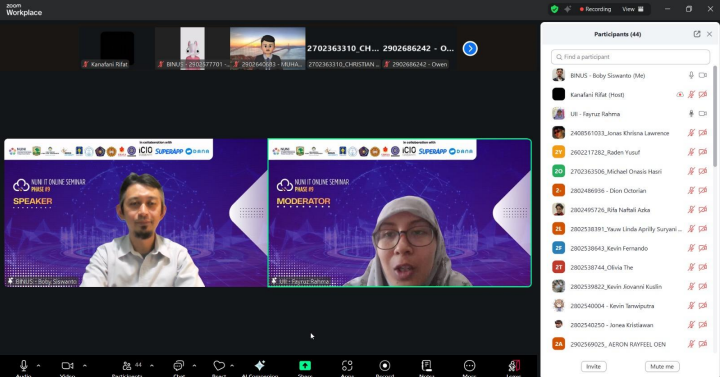Click green encryption shield icon
Viewport: 721px width, 377px height.
click(x=555, y=9)
